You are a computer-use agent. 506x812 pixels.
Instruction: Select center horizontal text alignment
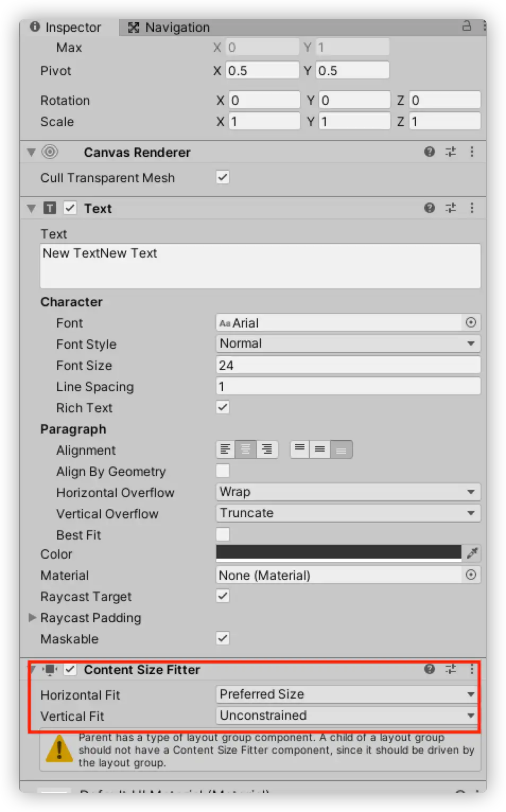(x=246, y=450)
